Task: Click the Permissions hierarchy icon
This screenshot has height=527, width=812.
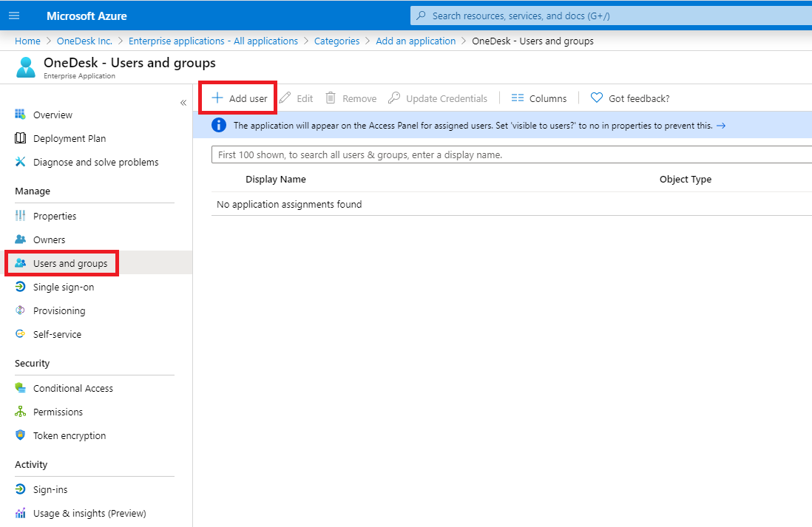Action: coord(20,412)
